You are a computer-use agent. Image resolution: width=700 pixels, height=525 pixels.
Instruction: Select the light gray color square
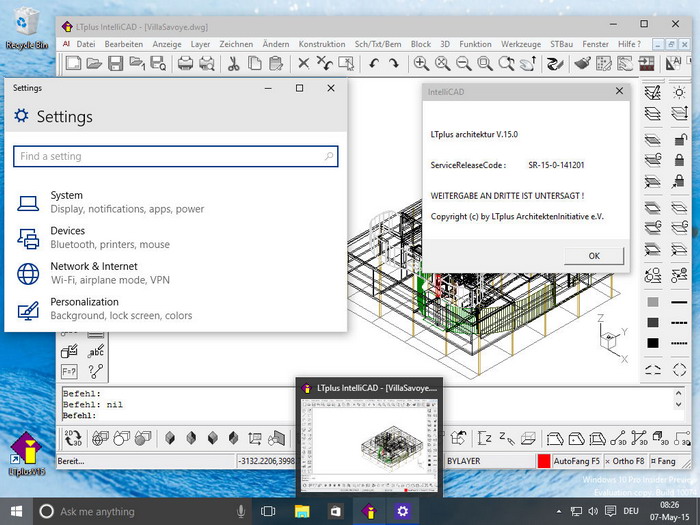pos(653,302)
